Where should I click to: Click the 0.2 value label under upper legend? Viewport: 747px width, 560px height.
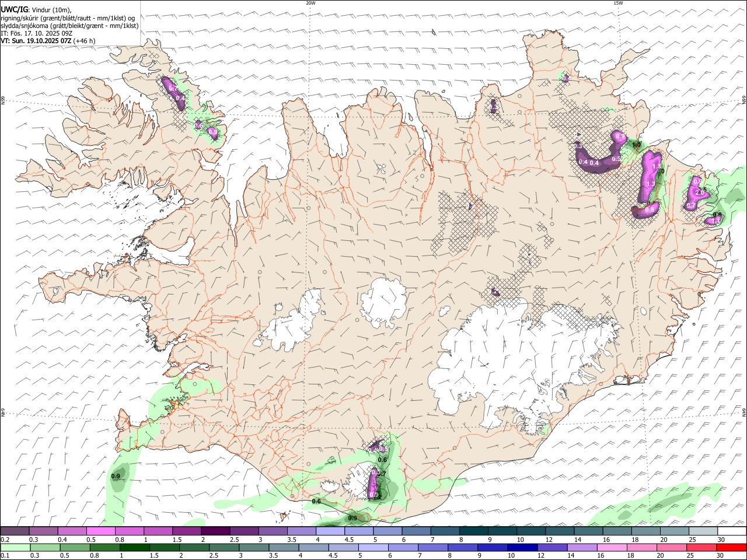click(4, 540)
